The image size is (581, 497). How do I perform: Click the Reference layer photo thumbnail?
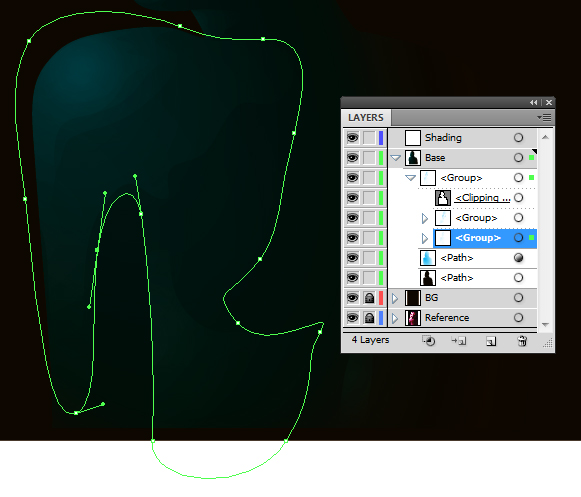[x=413, y=318]
